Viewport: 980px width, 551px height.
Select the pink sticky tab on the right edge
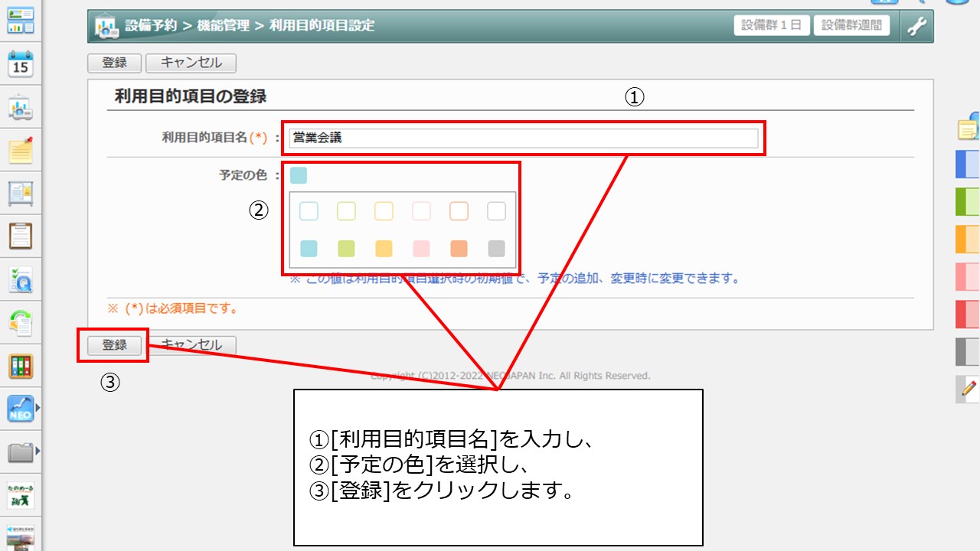[968, 276]
